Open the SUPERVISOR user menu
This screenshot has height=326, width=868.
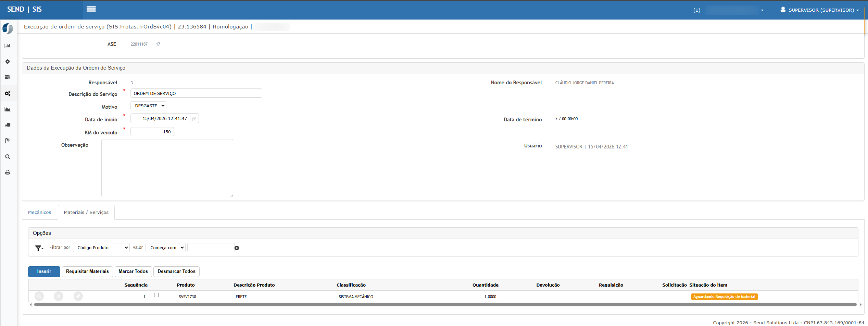820,10
